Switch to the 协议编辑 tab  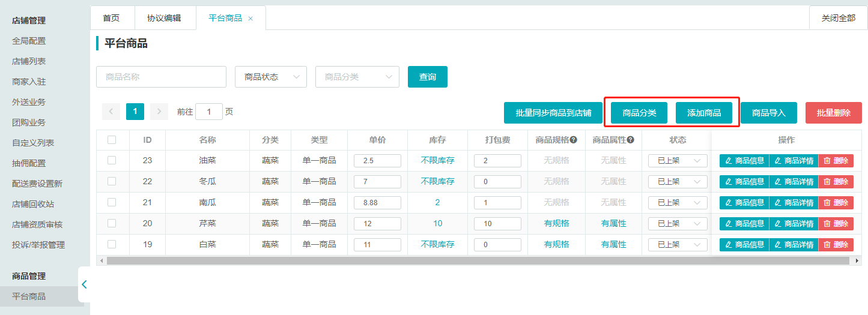(164, 18)
